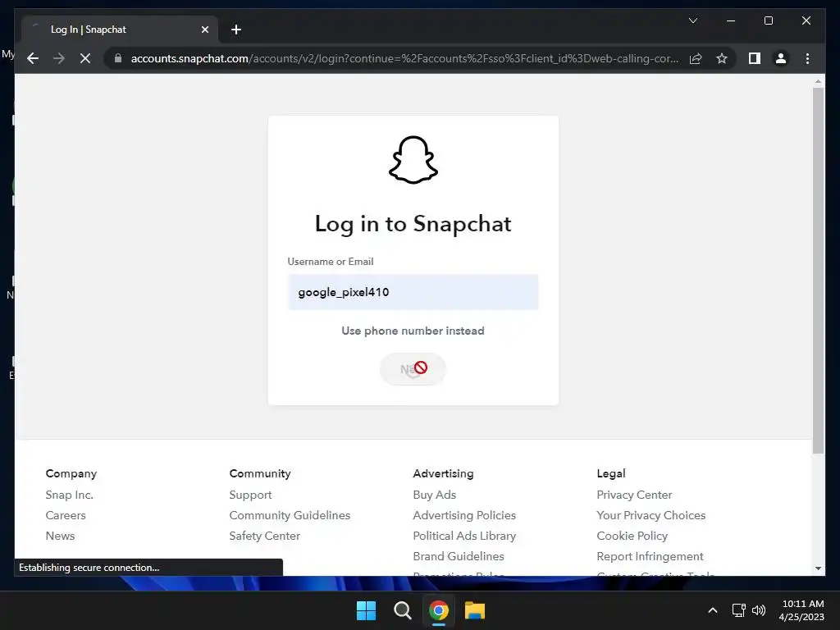
Task: Click the Company footer heading
Action: pyautogui.click(x=71, y=473)
